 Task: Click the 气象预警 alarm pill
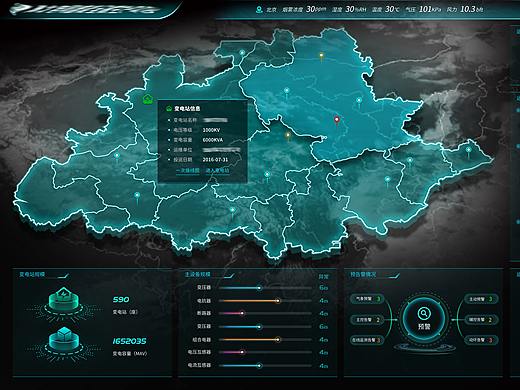coord(367,299)
